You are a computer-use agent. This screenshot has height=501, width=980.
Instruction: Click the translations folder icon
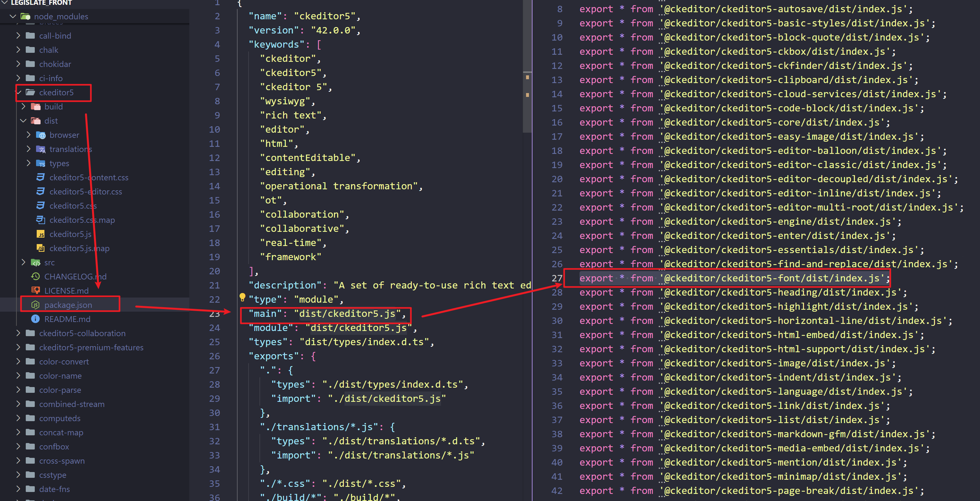[41, 149]
